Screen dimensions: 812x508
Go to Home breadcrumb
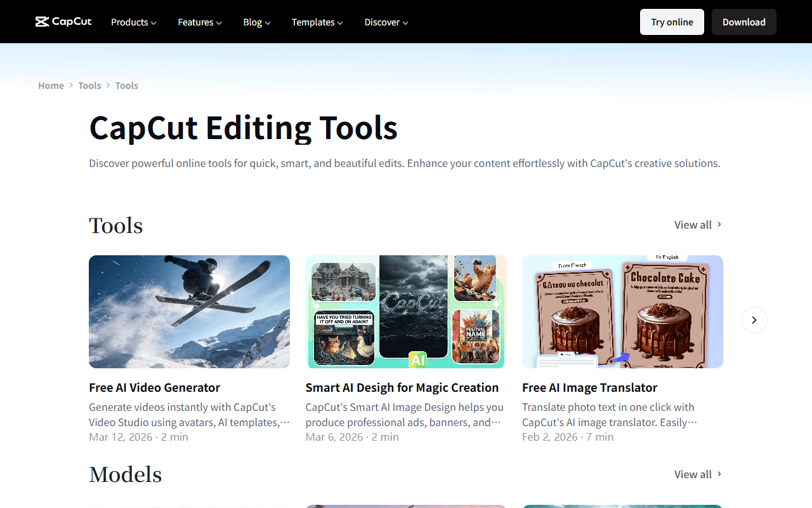(x=51, y=86)
